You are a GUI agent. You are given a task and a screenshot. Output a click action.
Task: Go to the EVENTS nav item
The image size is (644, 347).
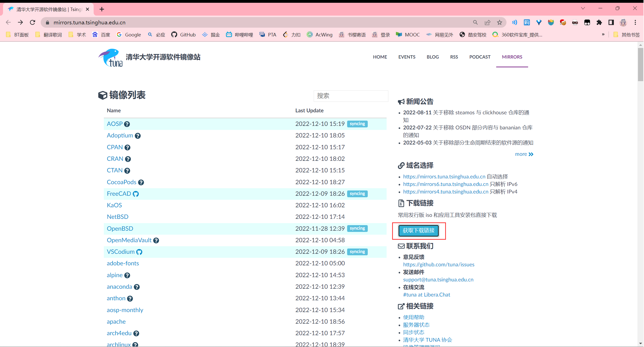(x=407, y=57)
